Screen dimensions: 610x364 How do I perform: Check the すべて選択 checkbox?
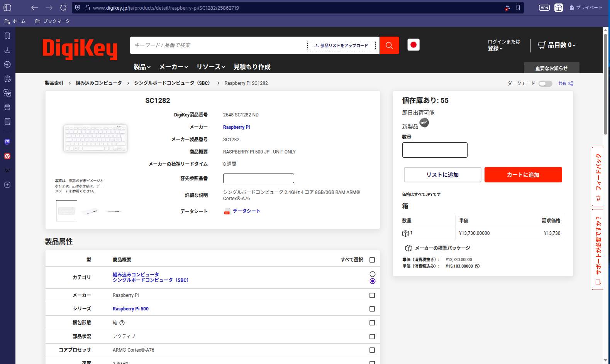click(372, 260)
